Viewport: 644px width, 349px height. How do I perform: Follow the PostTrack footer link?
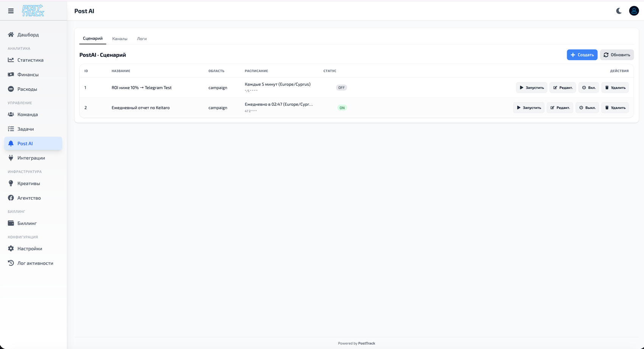[366, 343]
